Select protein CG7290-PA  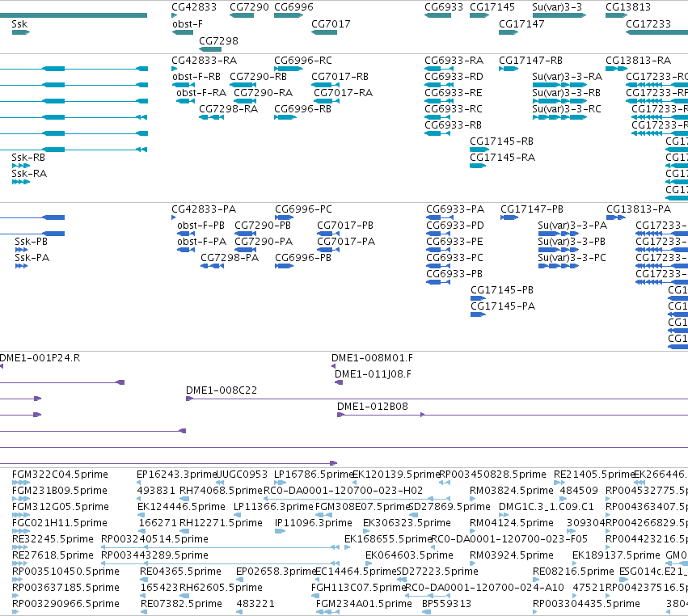[x=245, y=250]
